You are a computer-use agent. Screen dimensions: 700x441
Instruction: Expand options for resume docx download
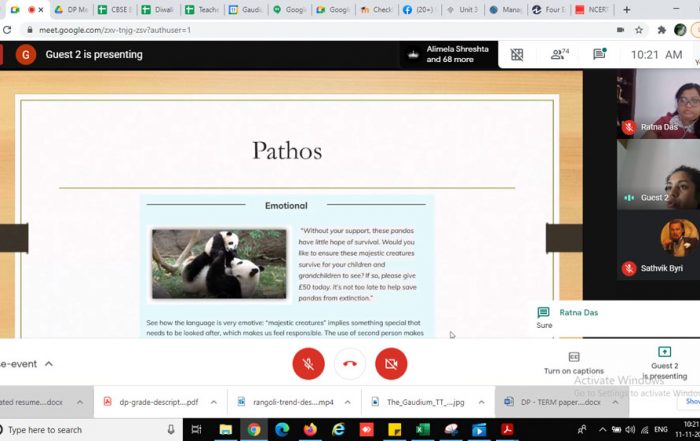[x=80, y=402]
